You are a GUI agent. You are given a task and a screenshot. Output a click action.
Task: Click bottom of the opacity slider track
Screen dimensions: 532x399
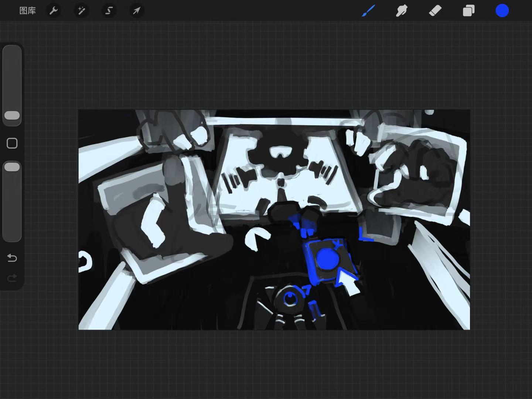[x=12, y=236]
